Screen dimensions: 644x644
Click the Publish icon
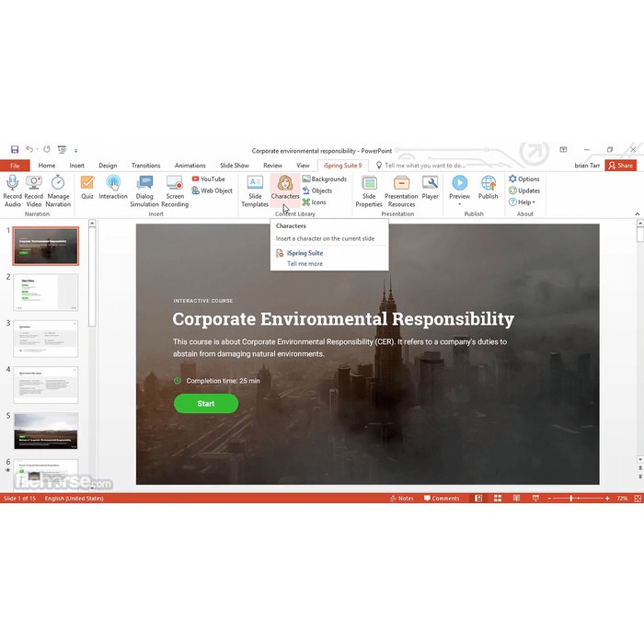point(488,183)
